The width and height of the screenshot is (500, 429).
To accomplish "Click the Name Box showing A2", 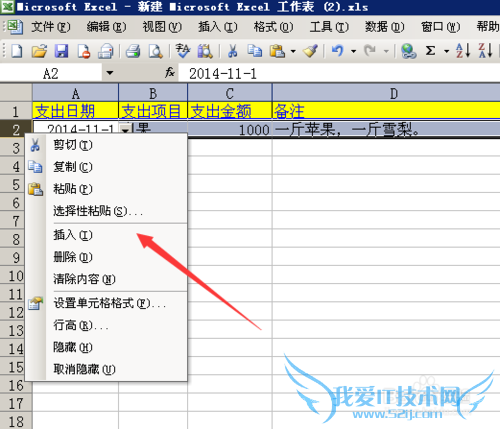I will pyautogui.click(x=51, y=73).
